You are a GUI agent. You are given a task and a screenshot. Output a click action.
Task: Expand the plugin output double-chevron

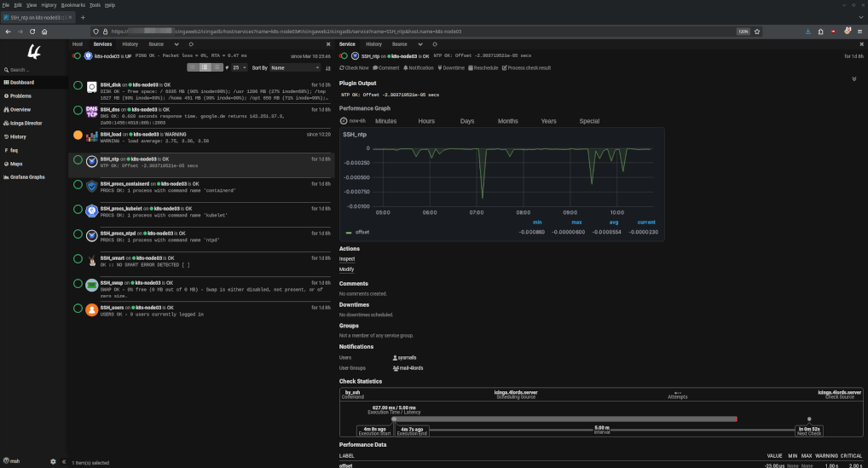pyautogui.click(x=854, y=78)
